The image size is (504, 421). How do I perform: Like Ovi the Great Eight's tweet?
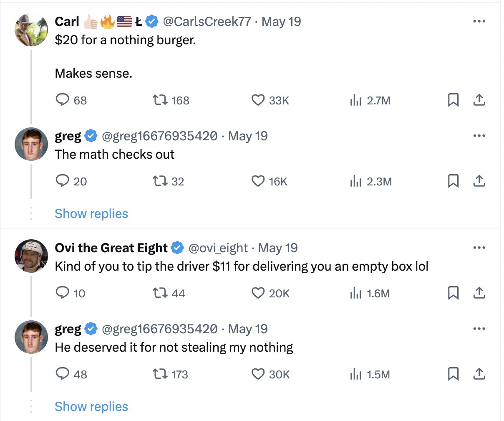(x=258, y=293)
